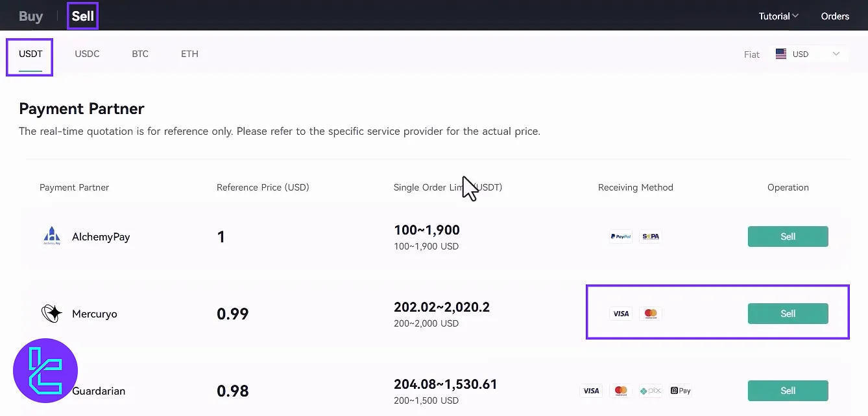Click the Mercuryo partner name
This screenshot has height=416, width=868.
[95, 314]
